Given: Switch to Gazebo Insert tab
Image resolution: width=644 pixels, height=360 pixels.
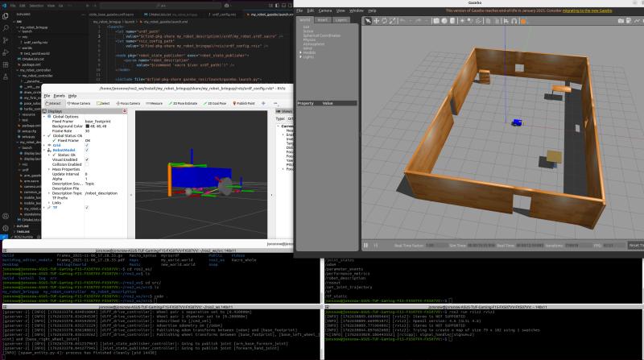Looking at the screenshot, I should click(x=323, y=19).
